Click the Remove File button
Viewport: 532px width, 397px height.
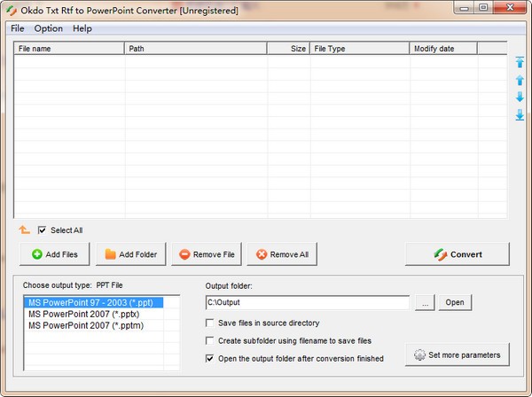coord(207,254)
